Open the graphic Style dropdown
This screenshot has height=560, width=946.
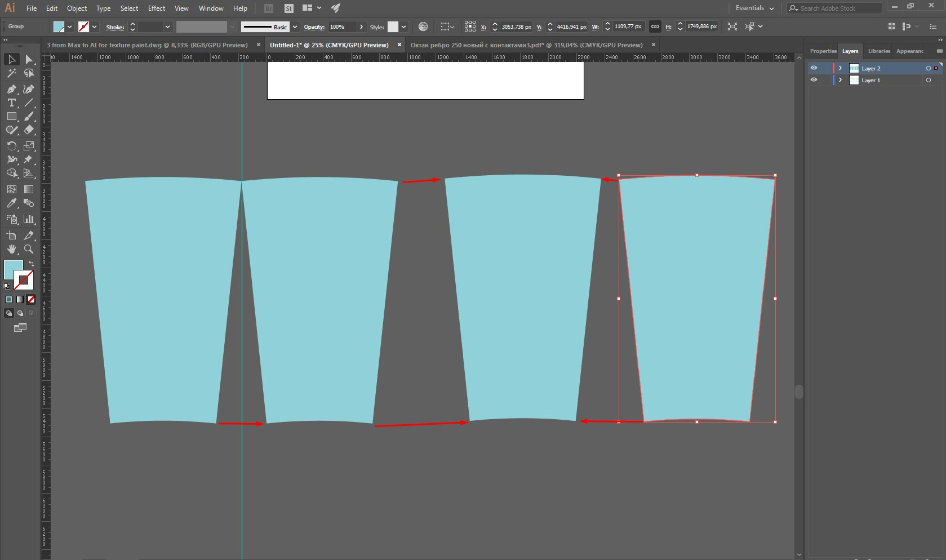[403, 26]
